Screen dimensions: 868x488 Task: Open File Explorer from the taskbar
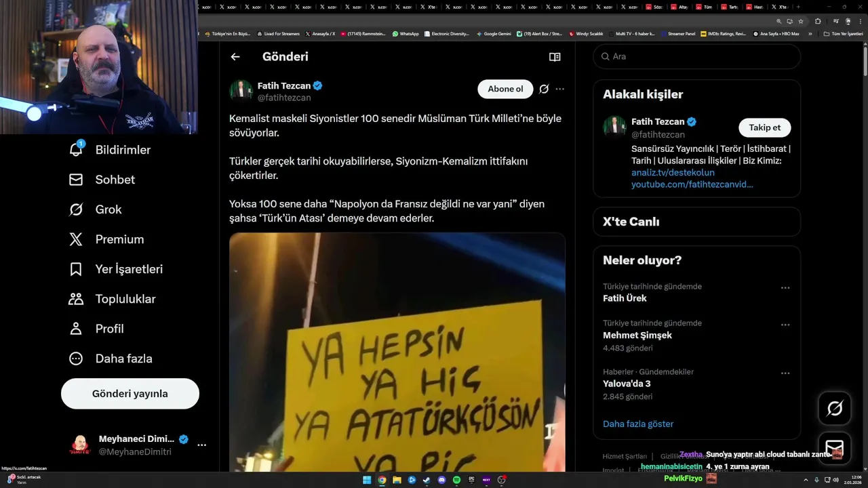coord(397,480)
